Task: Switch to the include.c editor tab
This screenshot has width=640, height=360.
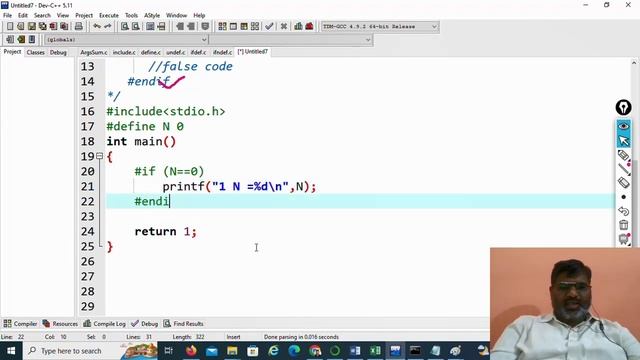Action: pos(124,52)
